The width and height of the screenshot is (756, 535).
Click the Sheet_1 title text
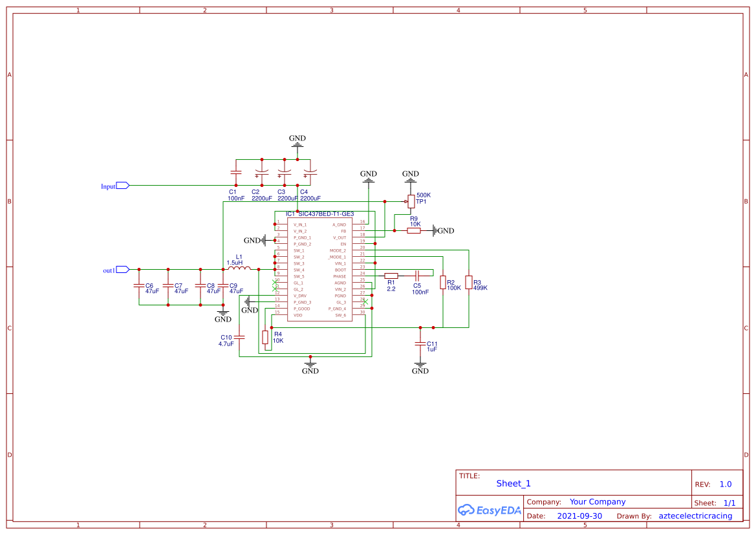[512, 483]
